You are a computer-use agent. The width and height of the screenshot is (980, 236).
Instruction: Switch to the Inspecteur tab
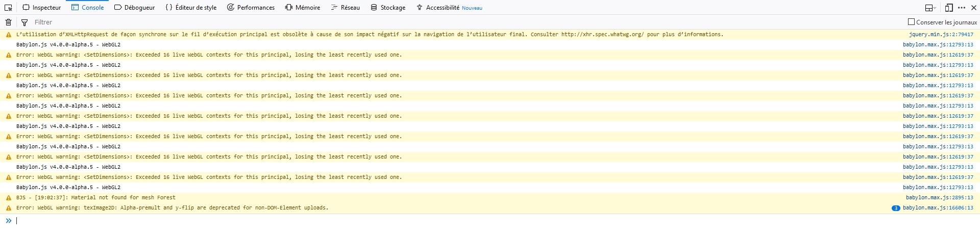(41, 8)
